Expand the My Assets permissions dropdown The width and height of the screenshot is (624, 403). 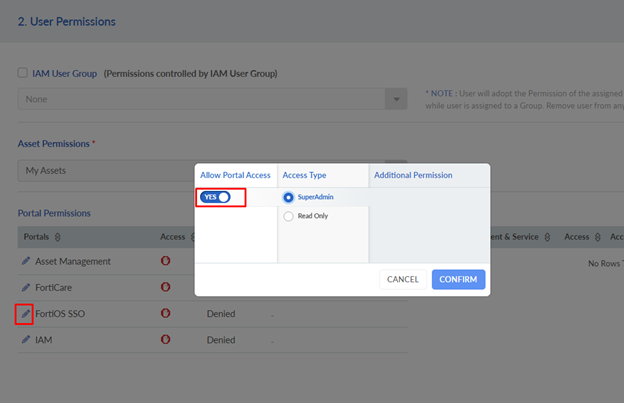pos(212,171)
